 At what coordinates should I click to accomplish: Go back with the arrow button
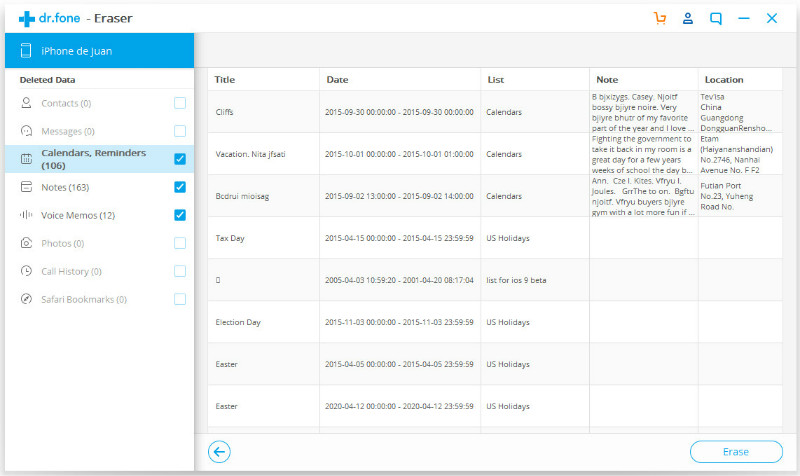pos(219,452)
